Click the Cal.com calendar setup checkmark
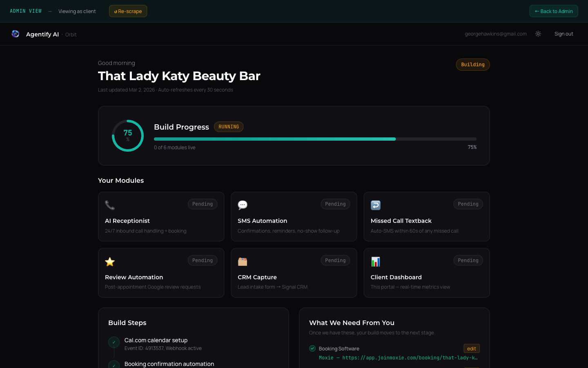 [114, 342]
